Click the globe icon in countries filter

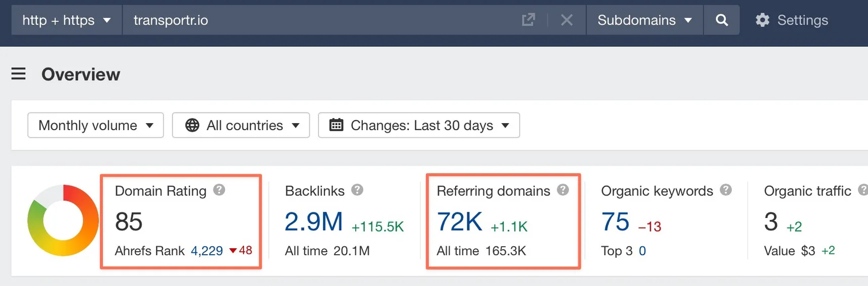(192, 125)
